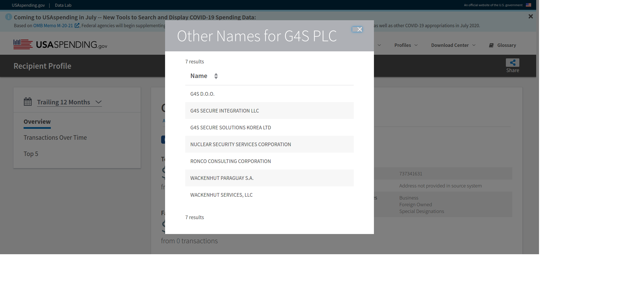Click the calendar icon beside Trailing 12 Months

(x=28, y=102)
